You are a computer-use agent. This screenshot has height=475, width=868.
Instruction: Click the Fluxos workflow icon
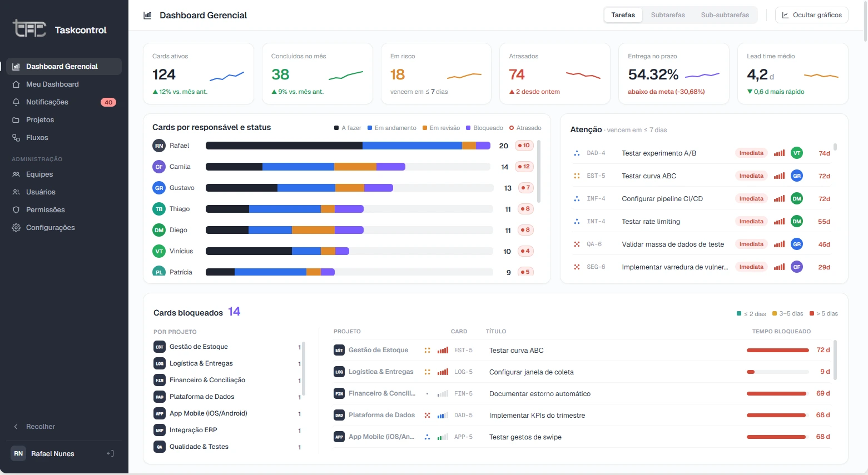(x=16, y=138)
